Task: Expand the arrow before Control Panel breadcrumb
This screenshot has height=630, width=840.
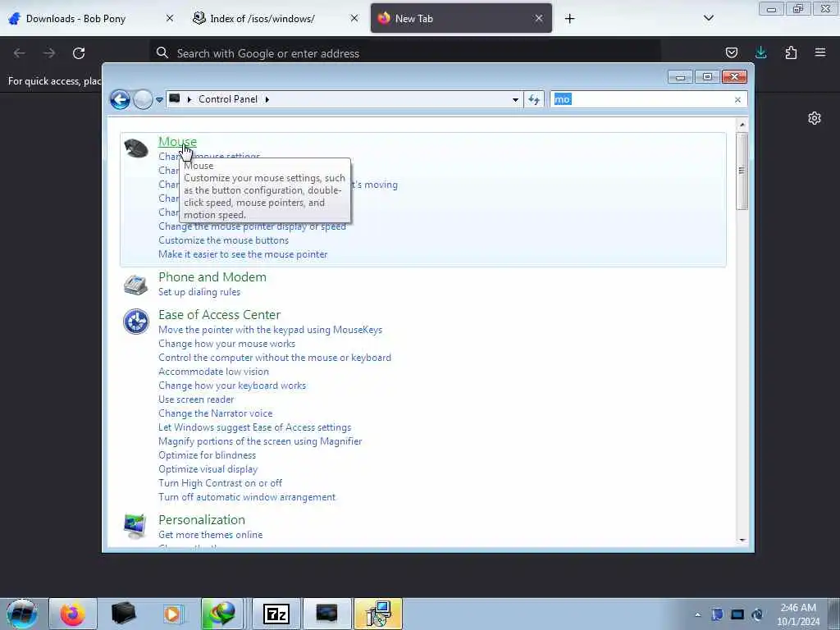Action: pyautogui.click(x=189, y=99)
